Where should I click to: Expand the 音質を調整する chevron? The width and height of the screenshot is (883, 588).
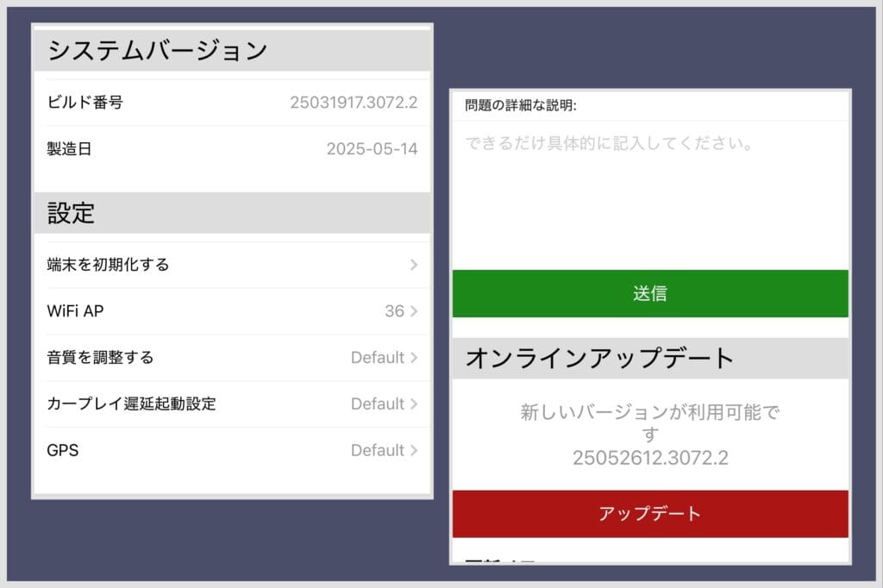click(414, 358)
